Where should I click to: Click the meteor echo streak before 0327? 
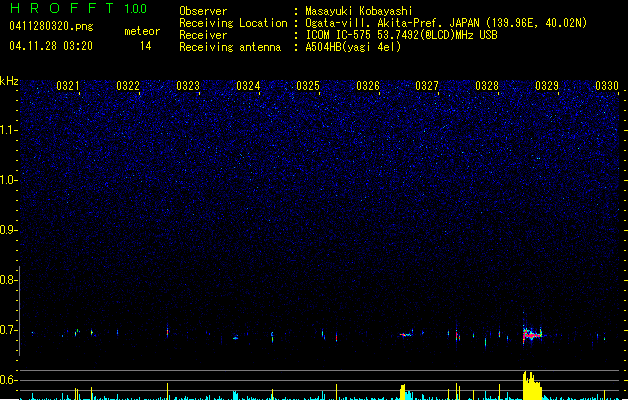pos(406,334)
